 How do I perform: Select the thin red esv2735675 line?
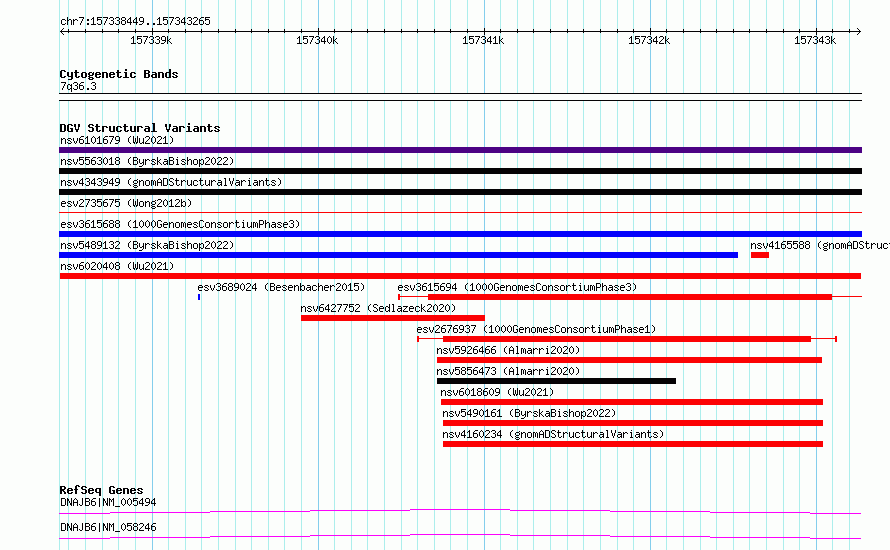[460, 213]
